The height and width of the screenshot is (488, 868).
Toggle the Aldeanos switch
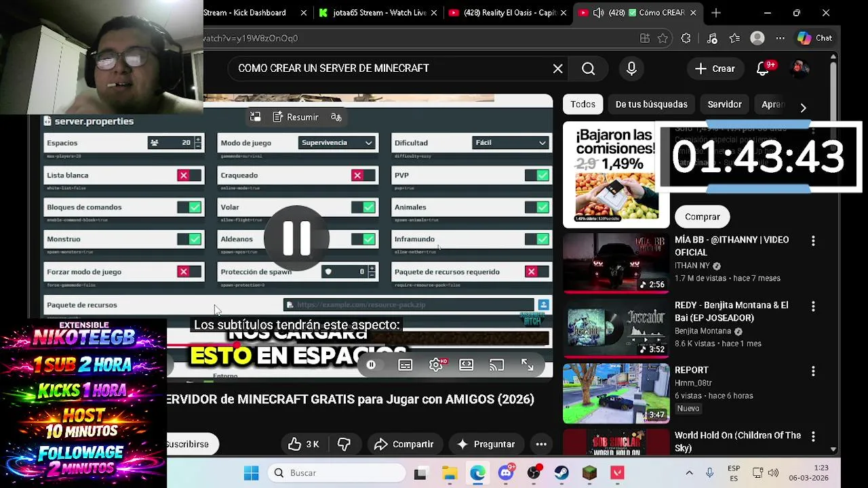tap(363, 239)
